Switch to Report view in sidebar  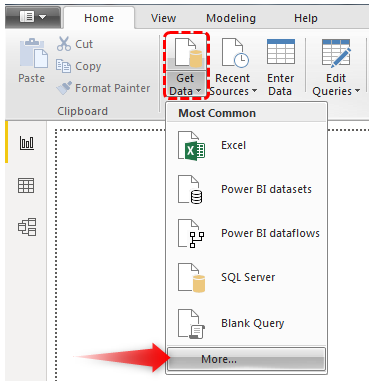[x=27, y=143]
